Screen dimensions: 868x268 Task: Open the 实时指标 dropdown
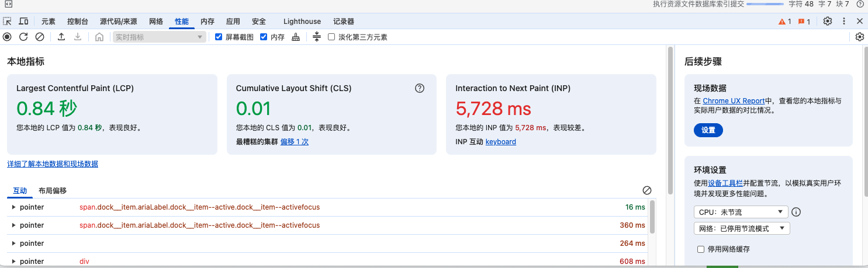160,37
